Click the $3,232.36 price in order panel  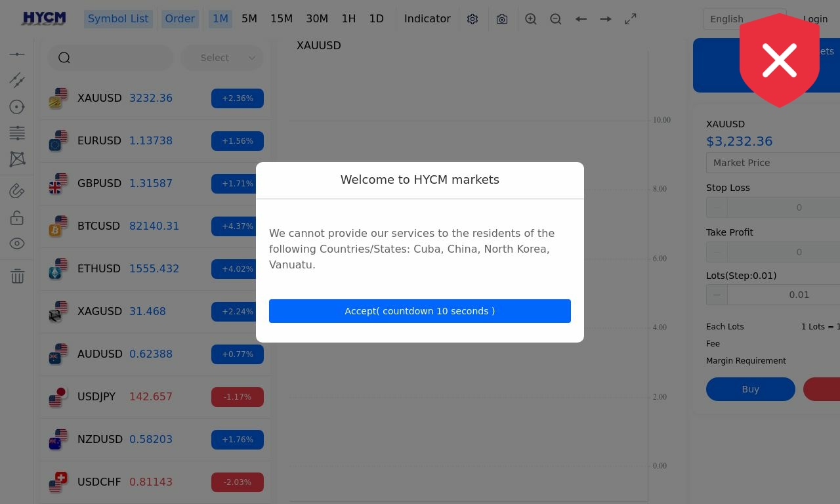740,141
